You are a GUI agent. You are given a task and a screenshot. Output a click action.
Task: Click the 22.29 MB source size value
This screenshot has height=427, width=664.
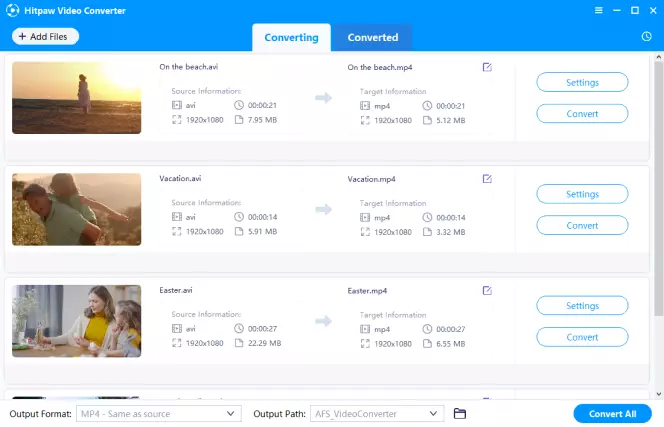[264, 343]
